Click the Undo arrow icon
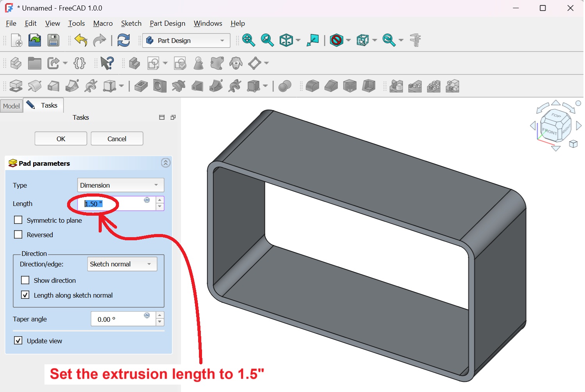This screenshot has width=585, height=392. click(81, 40)
